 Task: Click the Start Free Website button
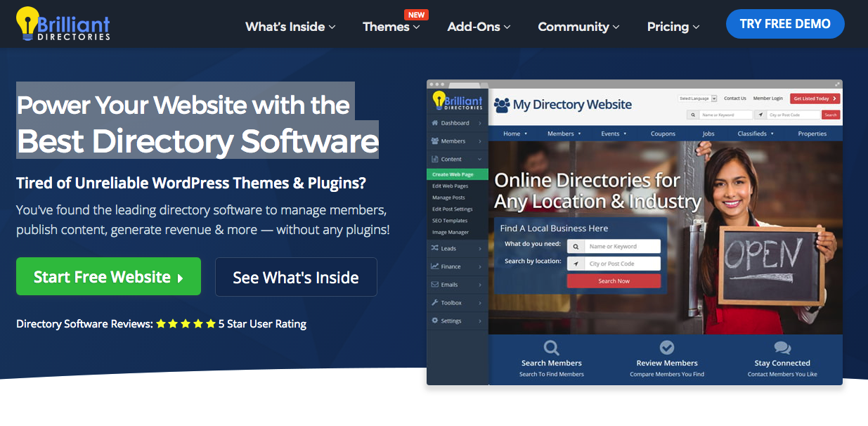click(x=108, y=276)
